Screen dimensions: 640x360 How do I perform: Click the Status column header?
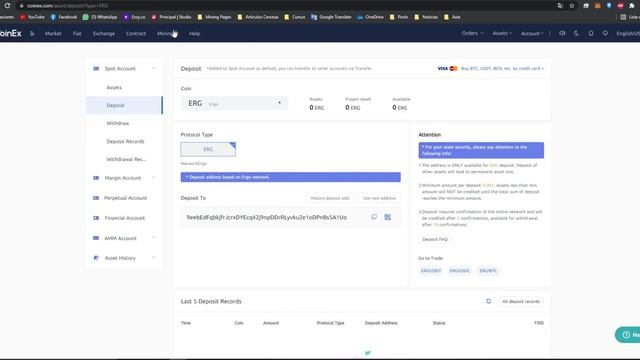point(439,323)
